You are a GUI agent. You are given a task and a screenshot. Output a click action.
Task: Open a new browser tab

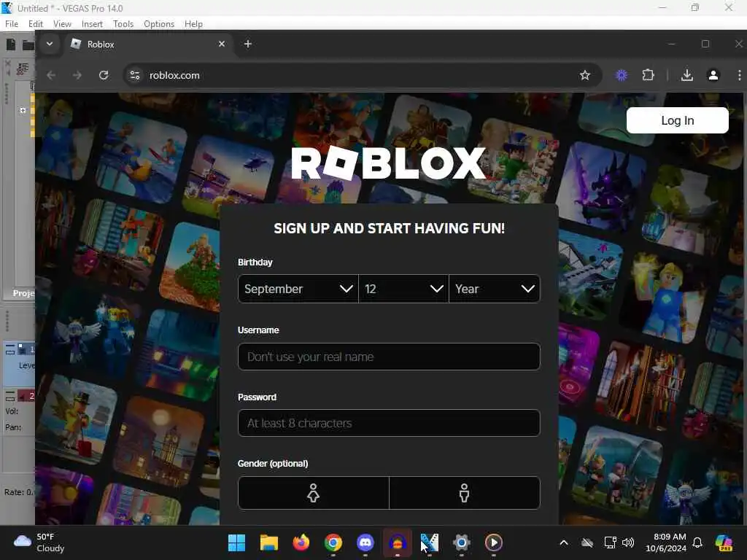click(x=248, y=44)
